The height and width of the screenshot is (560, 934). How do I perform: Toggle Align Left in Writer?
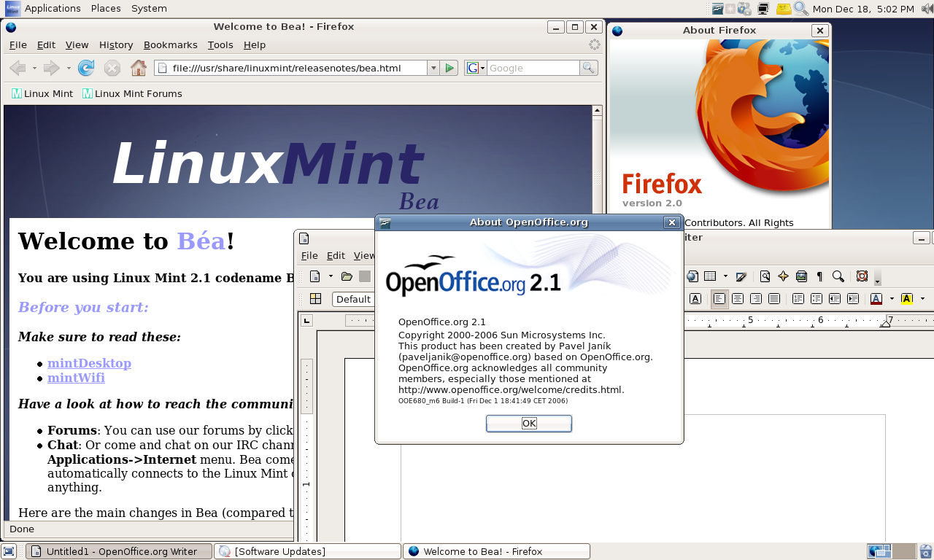tap(719, 298)
